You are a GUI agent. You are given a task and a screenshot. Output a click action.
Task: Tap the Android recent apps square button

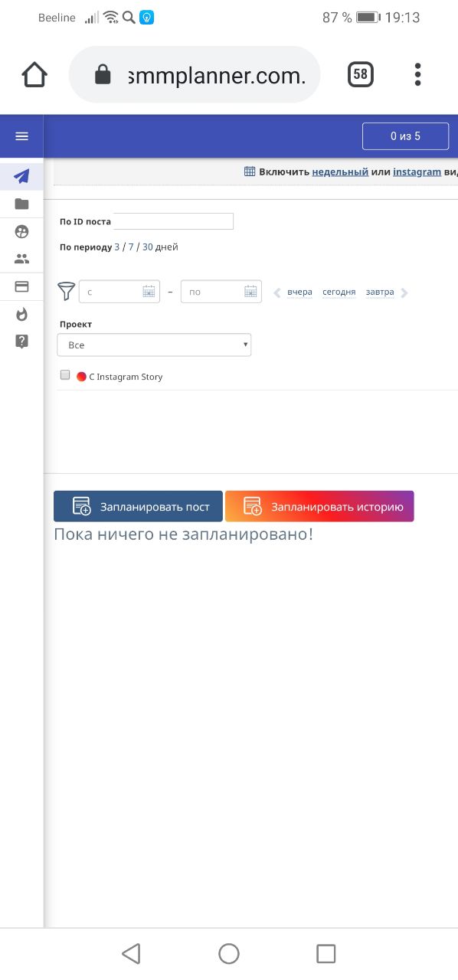coord(326,953)
